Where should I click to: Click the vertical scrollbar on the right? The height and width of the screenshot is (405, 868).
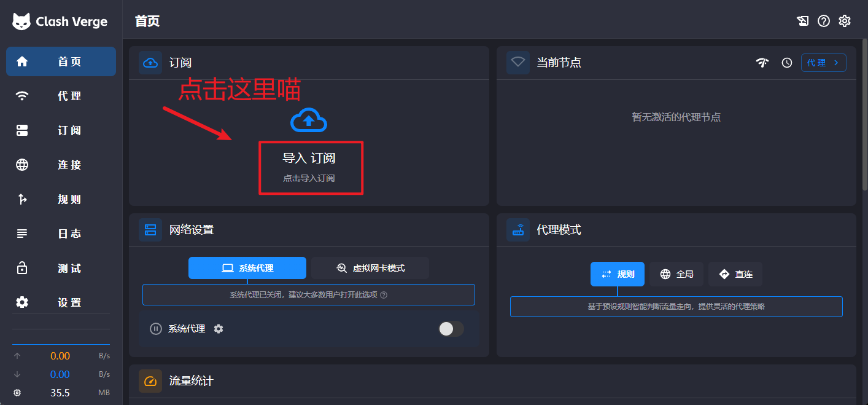click(x=864, y=115)
